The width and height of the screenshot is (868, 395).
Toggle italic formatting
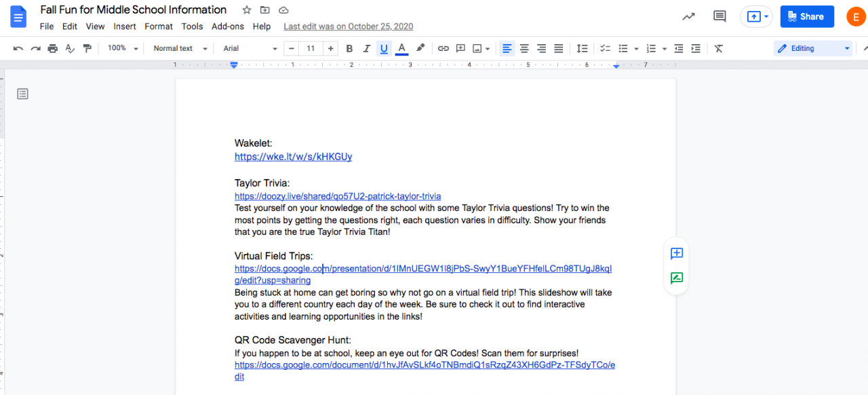point(367,48)
